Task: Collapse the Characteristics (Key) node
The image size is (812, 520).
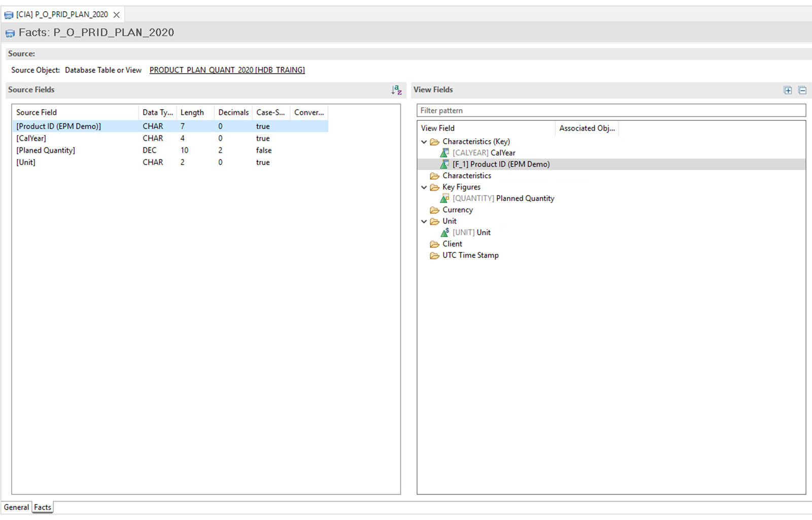Action: (424, 142)
